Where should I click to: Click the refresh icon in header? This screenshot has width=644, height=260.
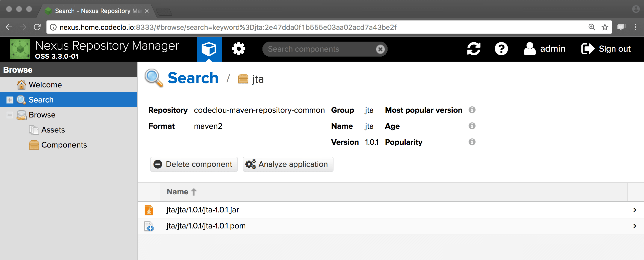473,49
